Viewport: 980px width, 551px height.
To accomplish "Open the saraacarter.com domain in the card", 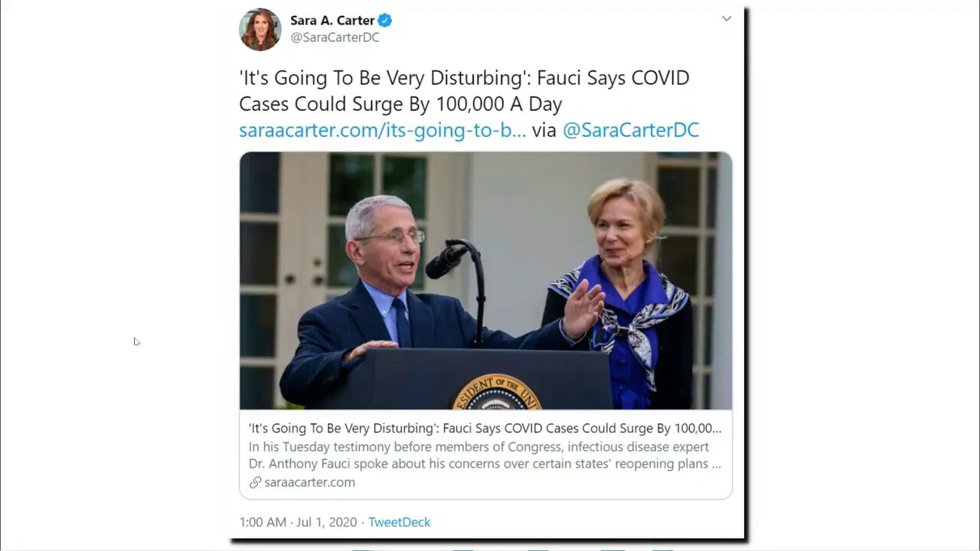I will click(x=309, y=482).
